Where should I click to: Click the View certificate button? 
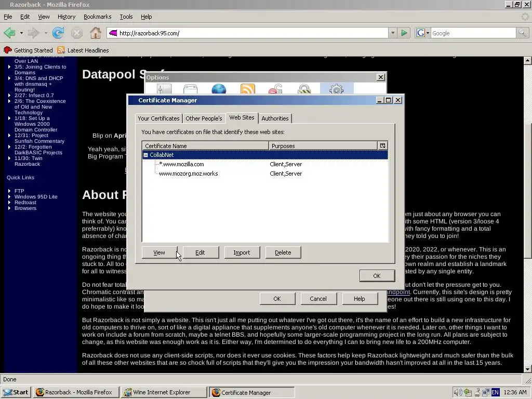pyautogui.click(x=159, y=252)
